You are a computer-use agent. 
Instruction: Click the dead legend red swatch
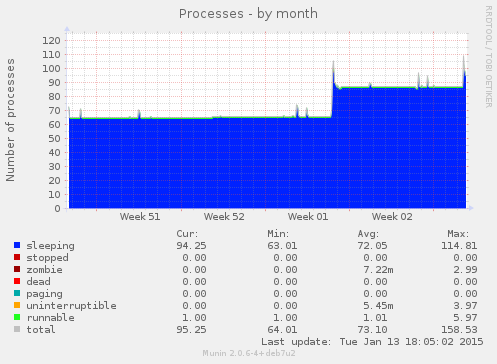[x=17, y=281]
